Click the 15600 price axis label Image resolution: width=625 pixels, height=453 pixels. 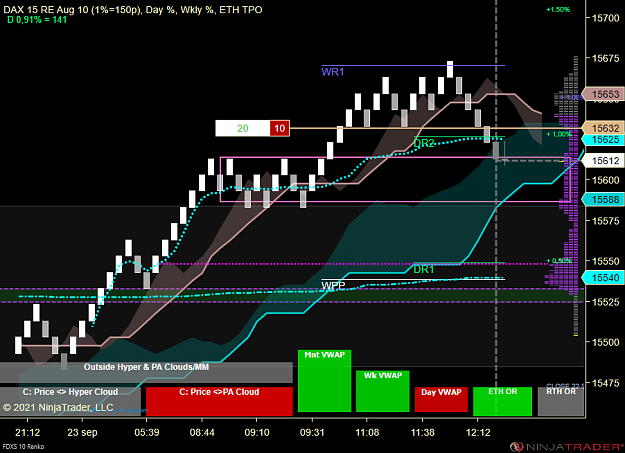[605, 180]
